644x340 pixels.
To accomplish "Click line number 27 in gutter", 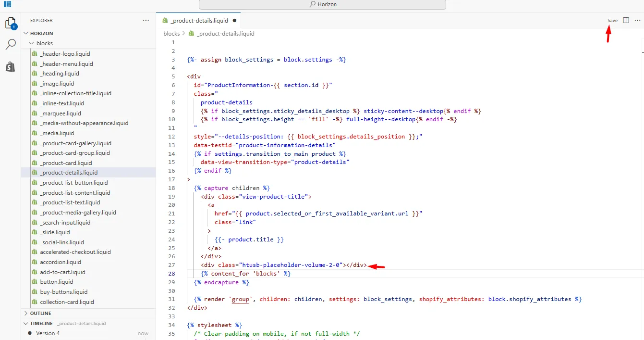I will [172, 265].
